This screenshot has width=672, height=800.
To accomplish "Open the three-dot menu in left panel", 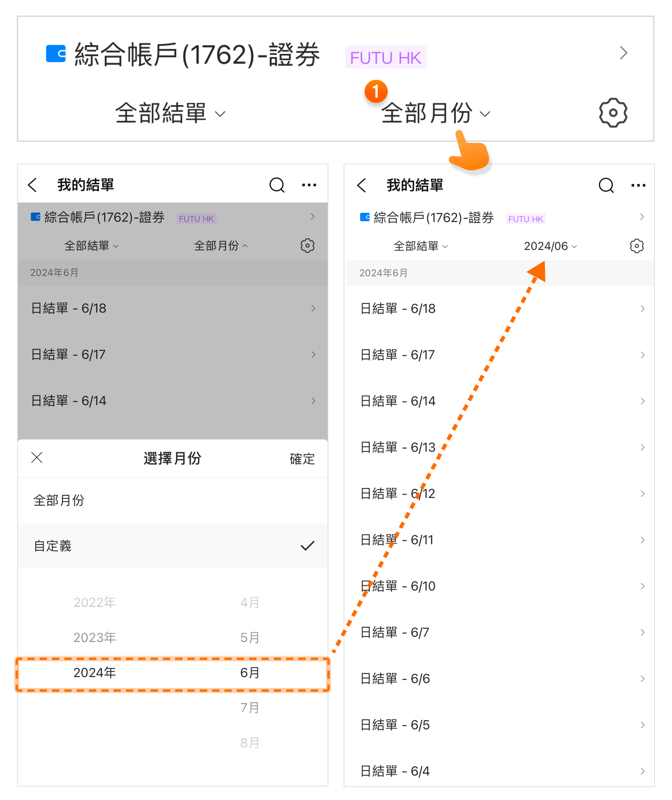I will point(309,185).
